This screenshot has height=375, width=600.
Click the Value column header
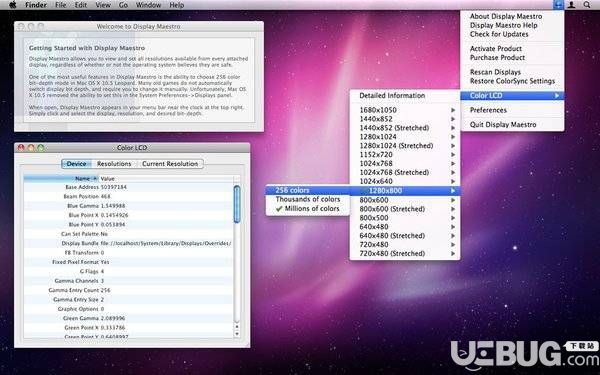166,179
